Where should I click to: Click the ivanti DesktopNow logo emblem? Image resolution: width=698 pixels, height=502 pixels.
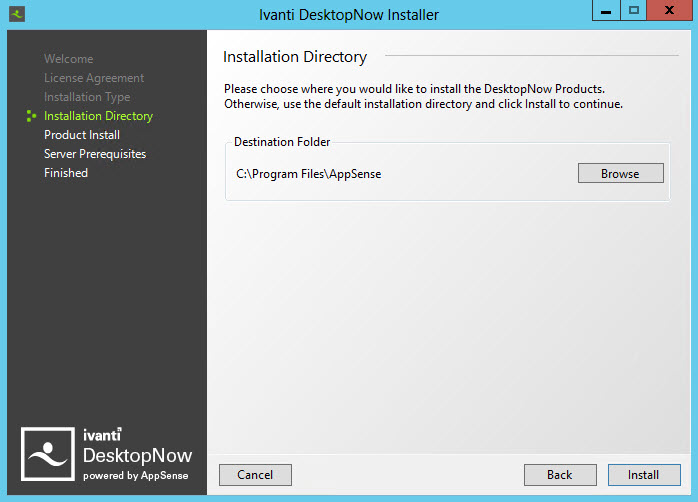pos(49,455)
